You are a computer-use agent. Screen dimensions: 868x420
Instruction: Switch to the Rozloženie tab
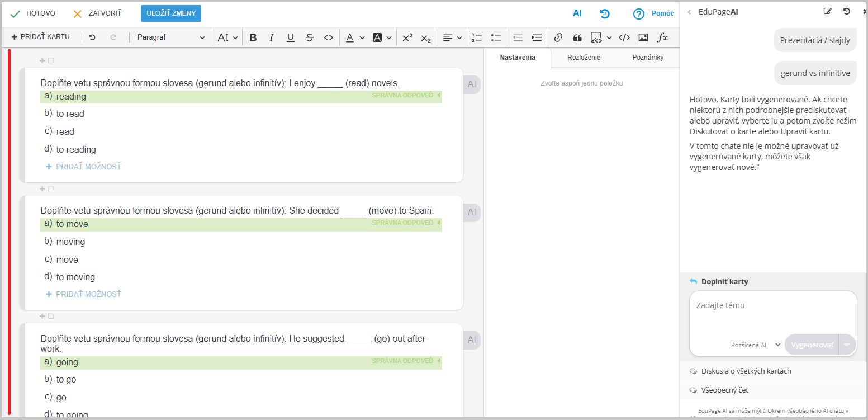pos(584,58)
